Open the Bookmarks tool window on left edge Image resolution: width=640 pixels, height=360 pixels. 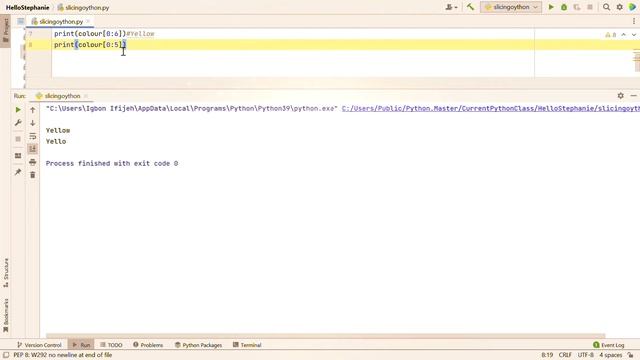pyautogui.click(x=6, y=316)
